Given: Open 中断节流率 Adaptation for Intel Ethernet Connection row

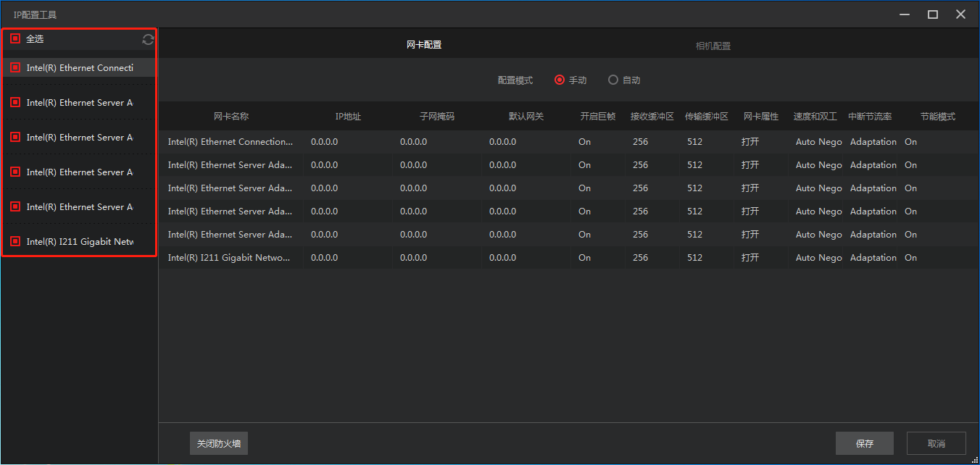Looking at the screenshot, I should click(x=872, y=142).
